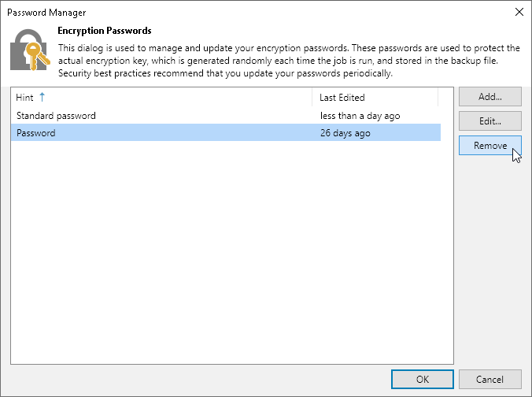Dismiss the dialog with Cancel
The width and height of the screenshot is (532, 397).
coord(490,379)
